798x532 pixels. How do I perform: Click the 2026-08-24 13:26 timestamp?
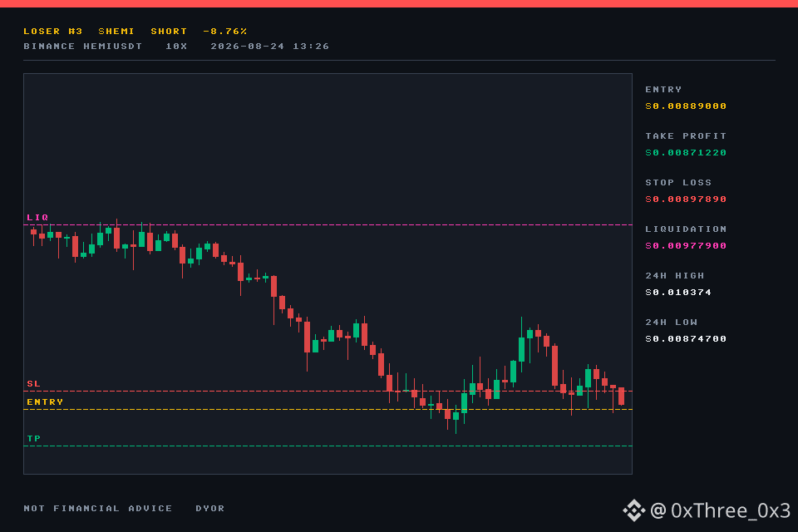pos(269,47)
